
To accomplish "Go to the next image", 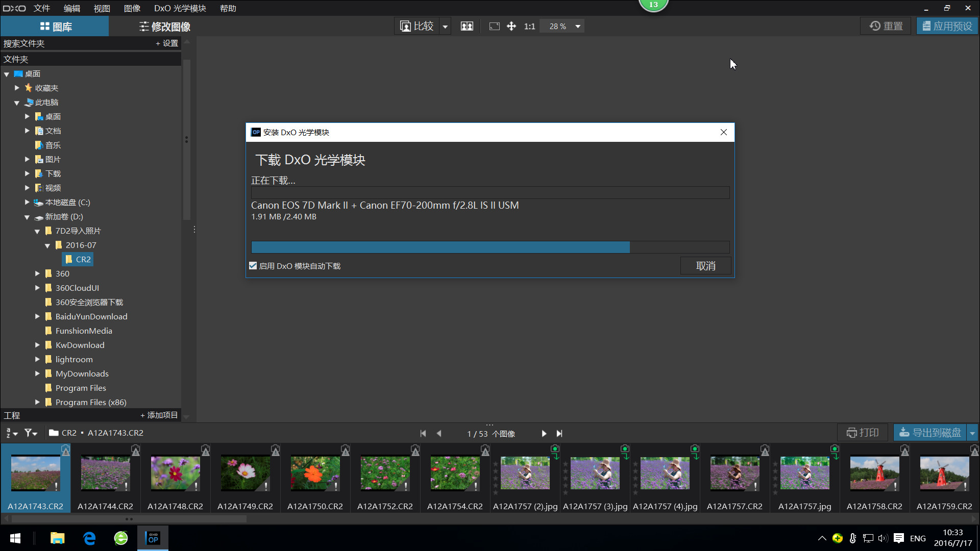I will 544,433.
